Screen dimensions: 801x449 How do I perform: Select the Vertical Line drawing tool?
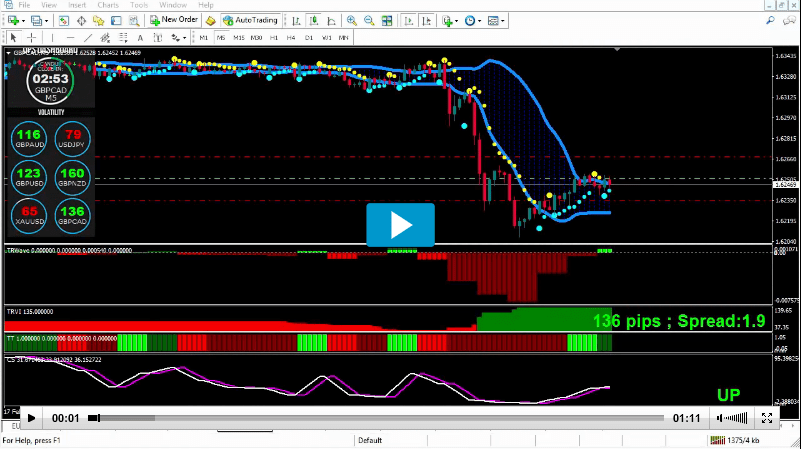click(52, 37)
